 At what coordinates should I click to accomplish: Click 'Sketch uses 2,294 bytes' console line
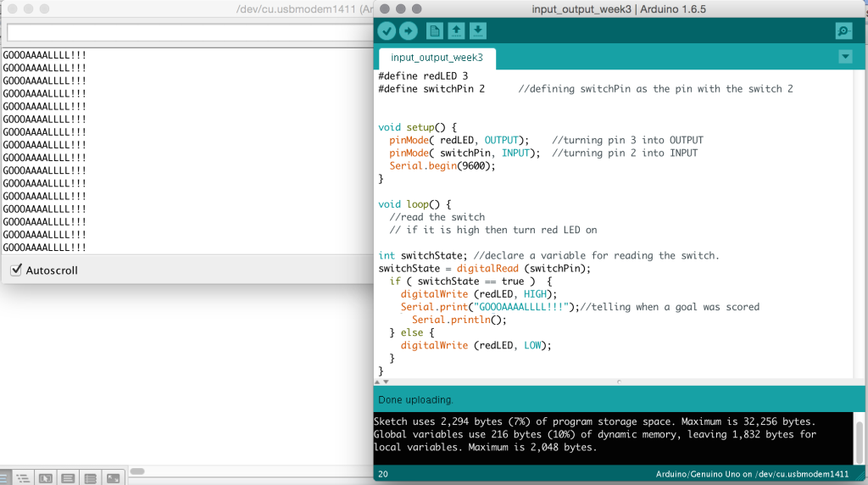[x=595, y=421]
